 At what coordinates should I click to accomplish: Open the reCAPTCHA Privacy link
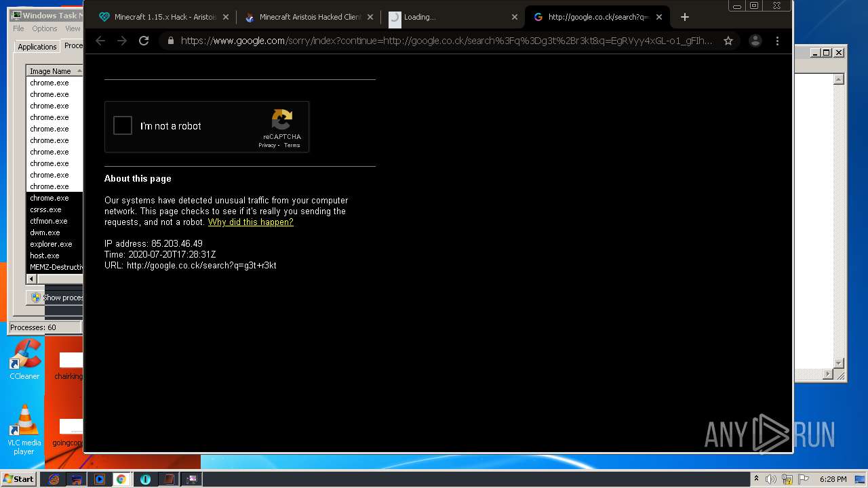(x=267, y=145)
